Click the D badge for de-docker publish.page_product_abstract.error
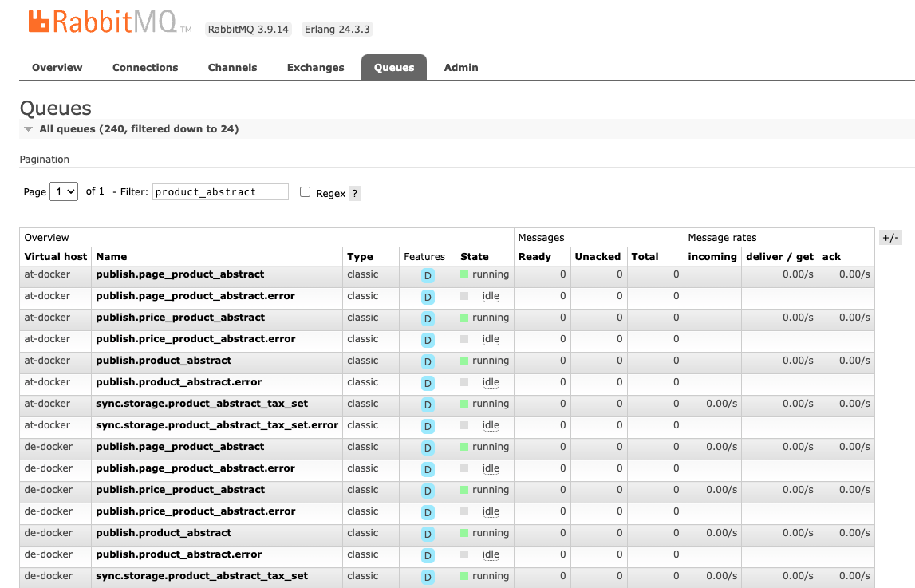This screenshot has height=588, width=915. tap(428, 470)
